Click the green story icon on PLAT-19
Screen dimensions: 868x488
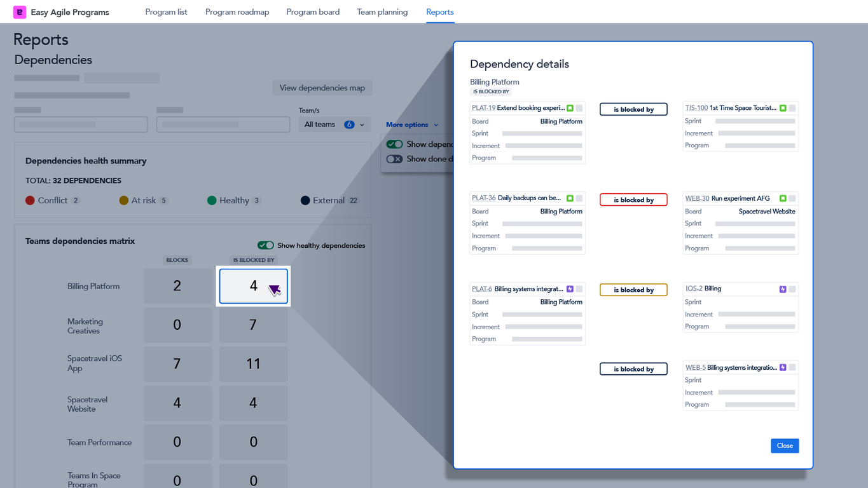pos(570,108)
